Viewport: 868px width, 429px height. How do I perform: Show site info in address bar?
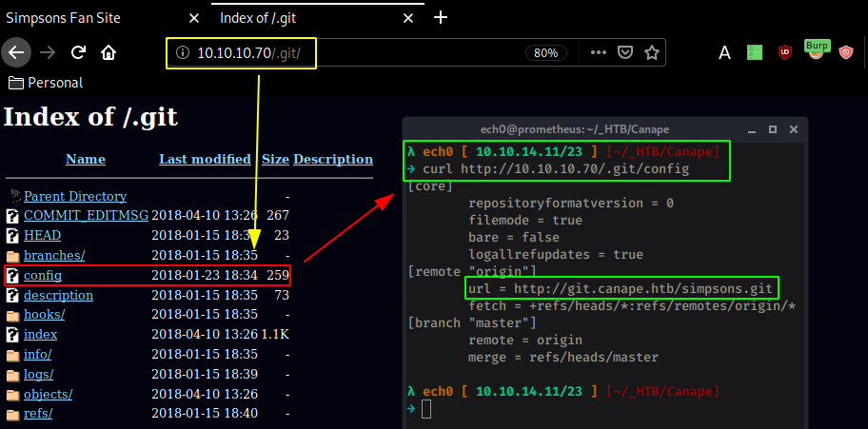click(182, 52)
